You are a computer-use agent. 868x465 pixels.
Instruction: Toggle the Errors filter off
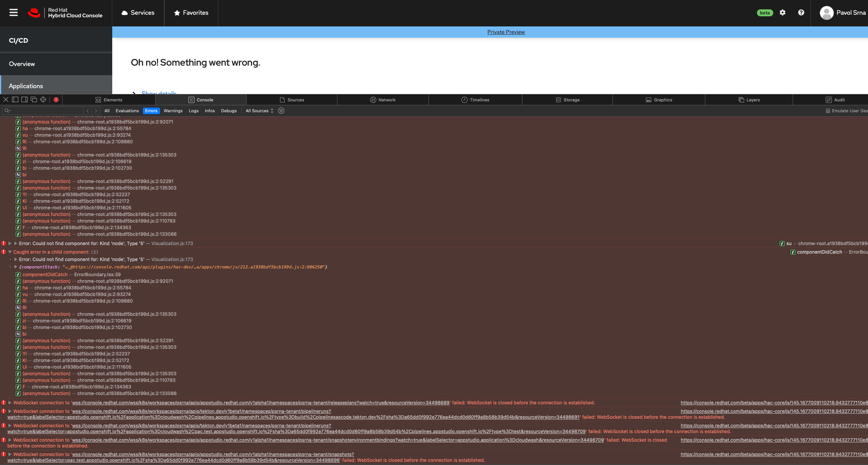tap(151, 111)
